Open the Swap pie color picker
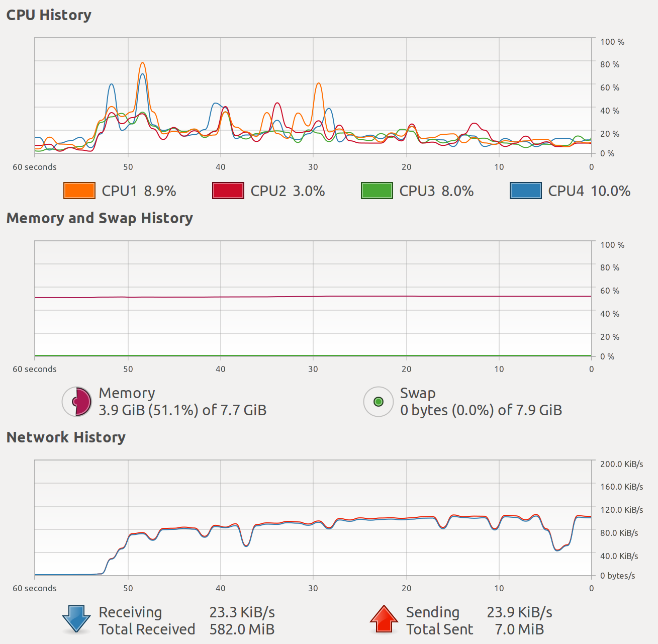This screenshot has width=658, height=644. pyautogui.click(x=379, y=402)
